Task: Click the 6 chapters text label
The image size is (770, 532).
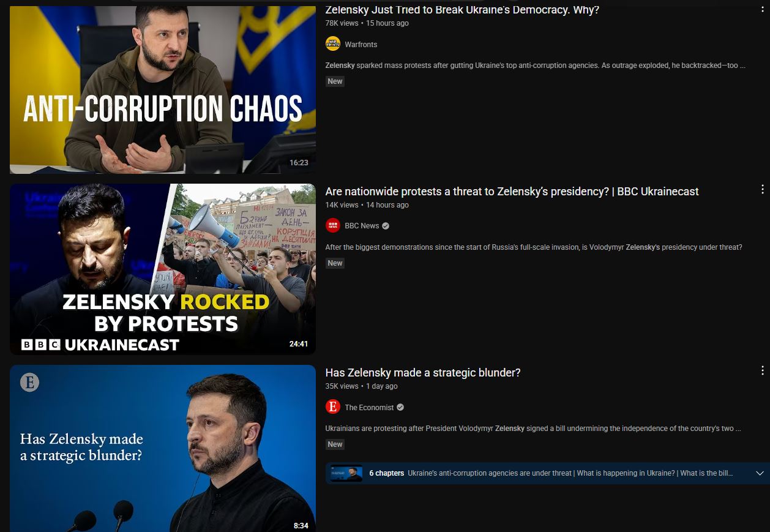Action: [x=387, y=473]
